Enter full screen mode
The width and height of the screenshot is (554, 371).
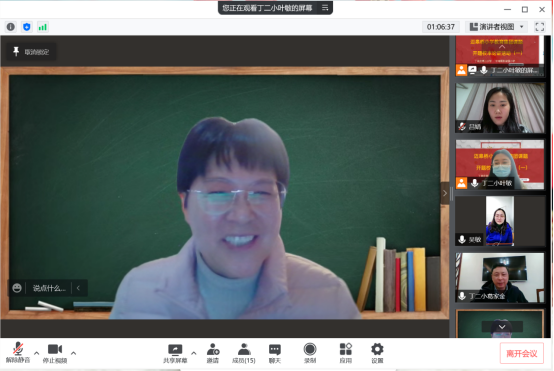pyautogui.click(x=540, y=27)
